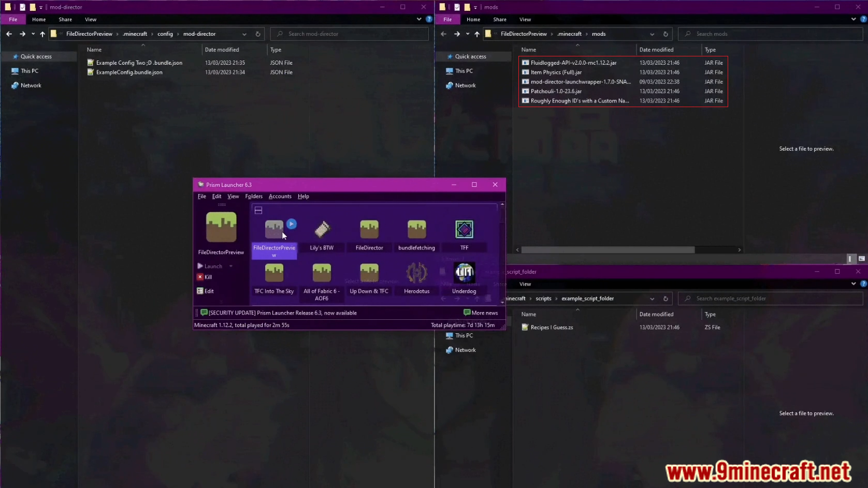Select the bundlefetching instance icon
This screenshot has height=488, width=868.
tap(416, 229)
